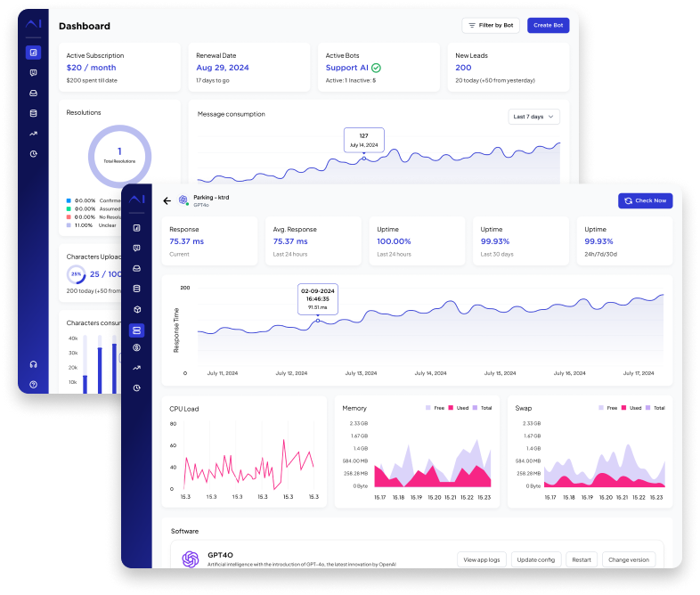Click Change version button
The height and width of the screenshot is (595, 700).
coord(629,559)
